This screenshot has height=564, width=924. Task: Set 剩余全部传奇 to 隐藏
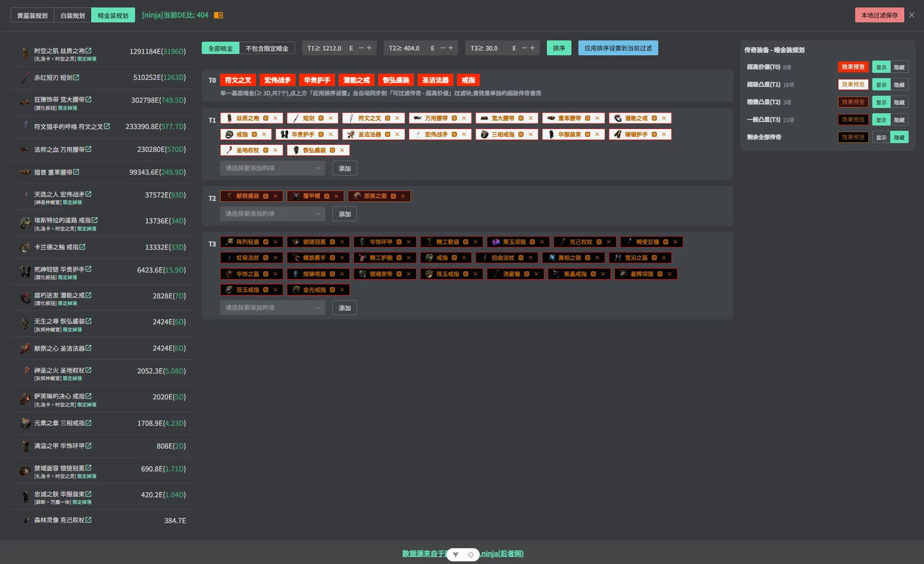point(899,137)
